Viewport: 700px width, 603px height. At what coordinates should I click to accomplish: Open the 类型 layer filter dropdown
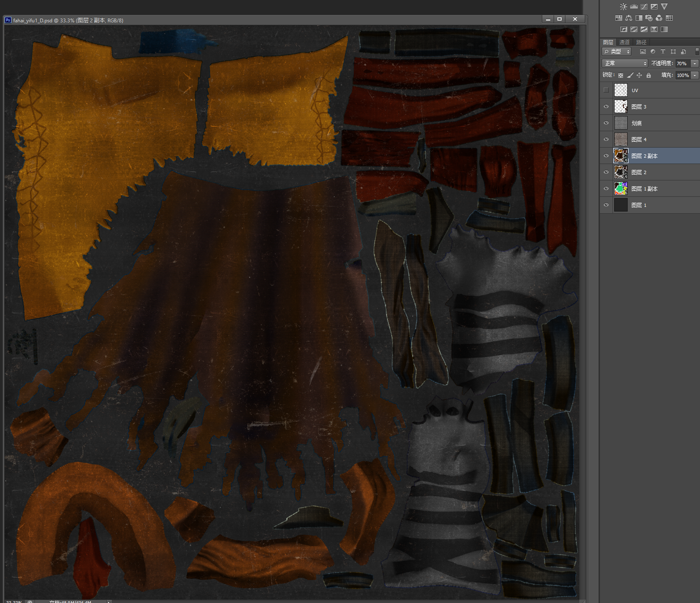pos(617,51)
